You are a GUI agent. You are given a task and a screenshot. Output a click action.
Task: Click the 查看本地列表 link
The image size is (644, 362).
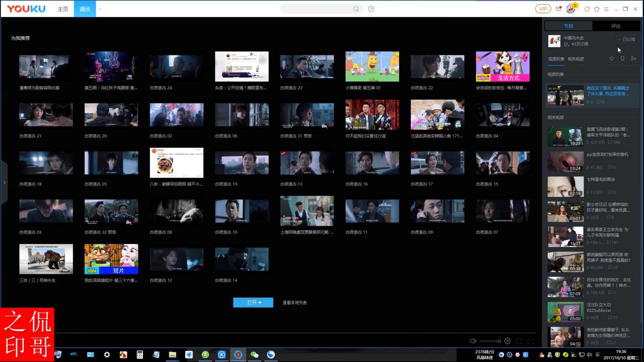pyautogui.click(x=294, y=303)
